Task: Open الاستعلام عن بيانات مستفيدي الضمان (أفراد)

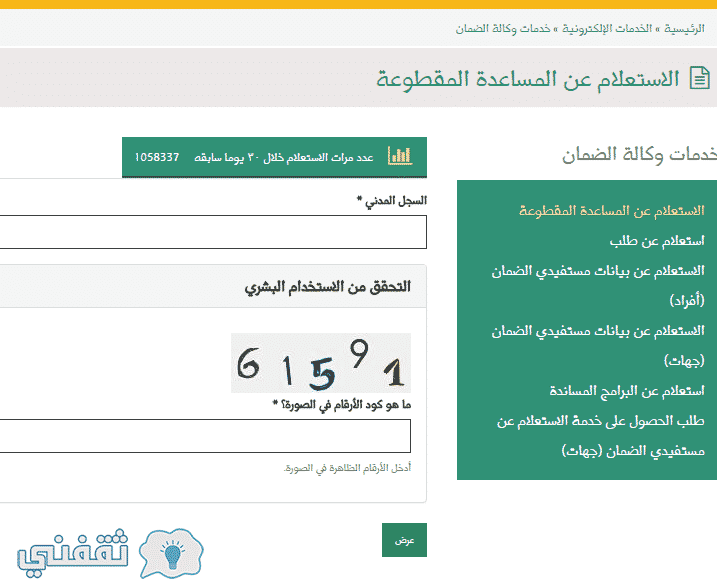Action: (598, 285)
